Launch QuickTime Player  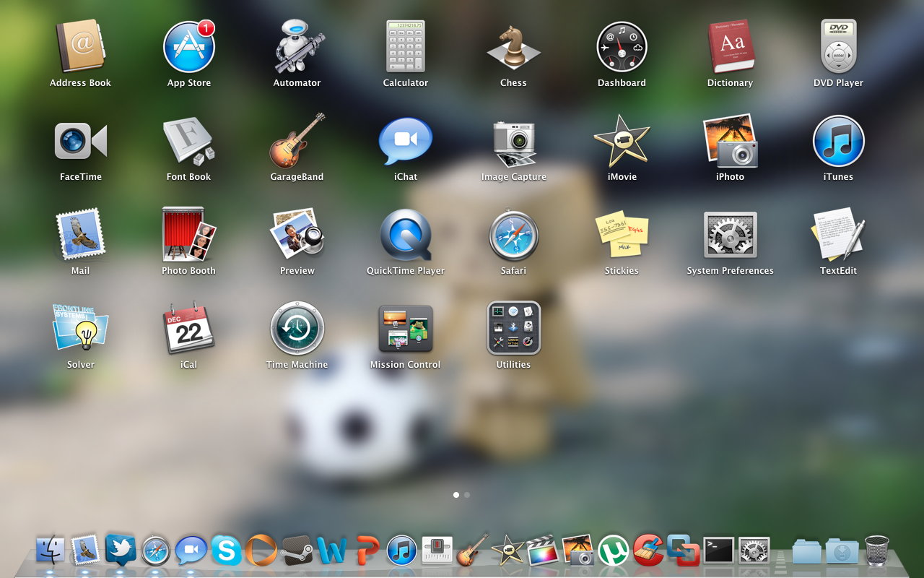(x=406, y=235)
